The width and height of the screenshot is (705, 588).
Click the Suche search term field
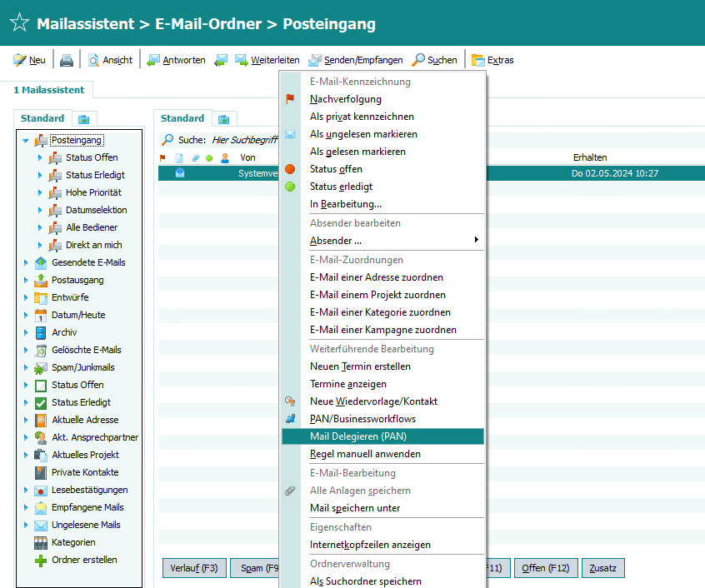[244, 140]
